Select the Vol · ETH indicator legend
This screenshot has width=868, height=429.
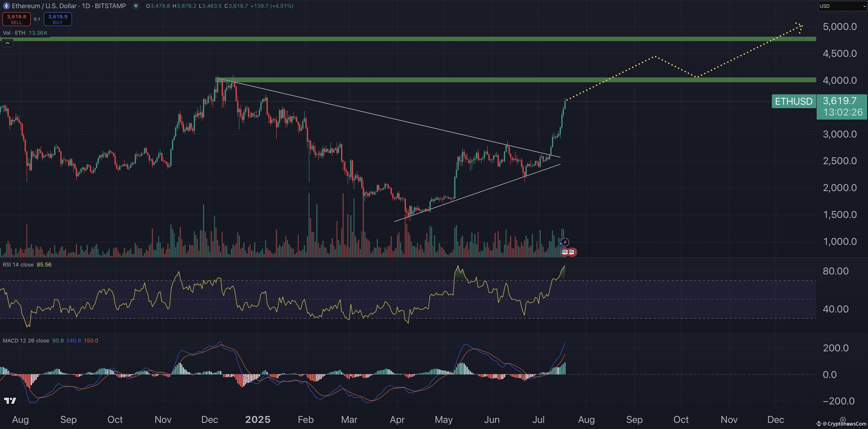tap(14, 33)
